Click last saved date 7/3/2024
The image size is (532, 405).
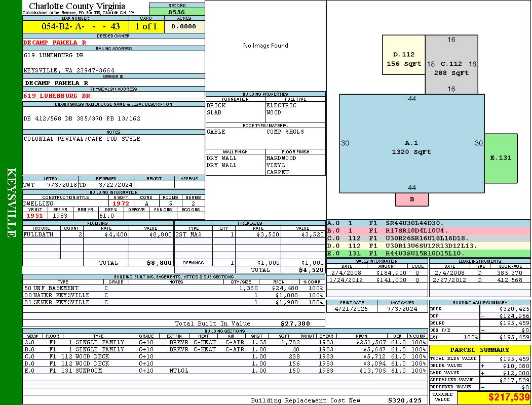pyautogui.click(x=402, y=309)
